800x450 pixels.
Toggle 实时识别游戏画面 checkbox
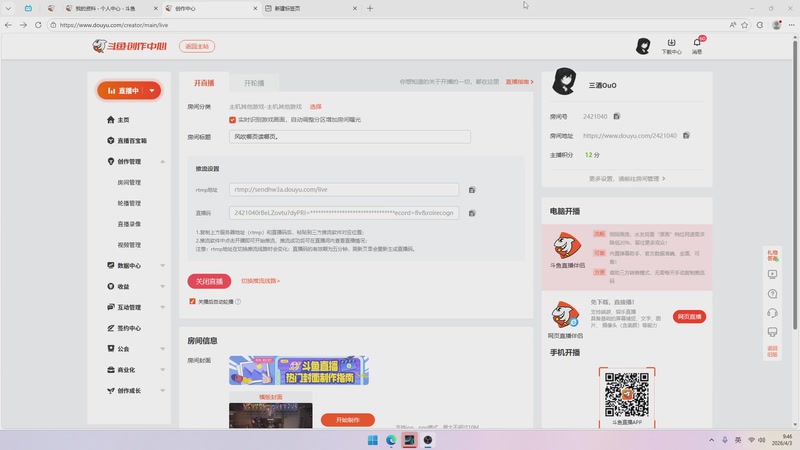click(x=232, y=120)
